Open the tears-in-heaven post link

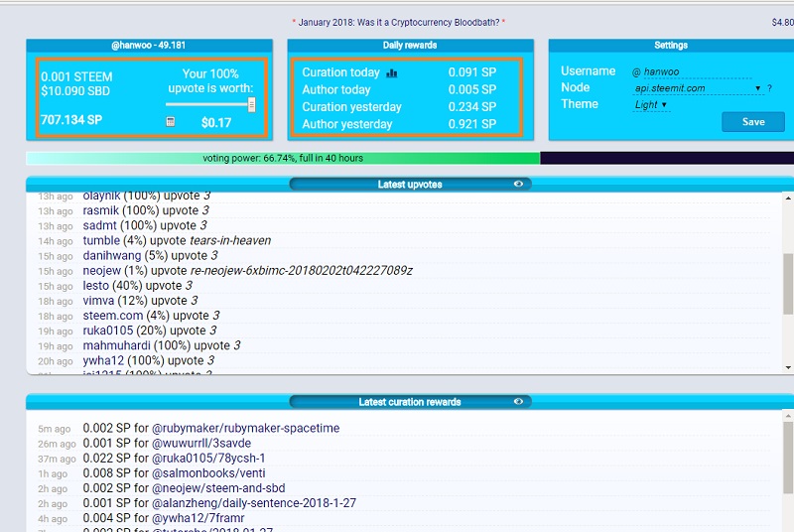point(230,240)
